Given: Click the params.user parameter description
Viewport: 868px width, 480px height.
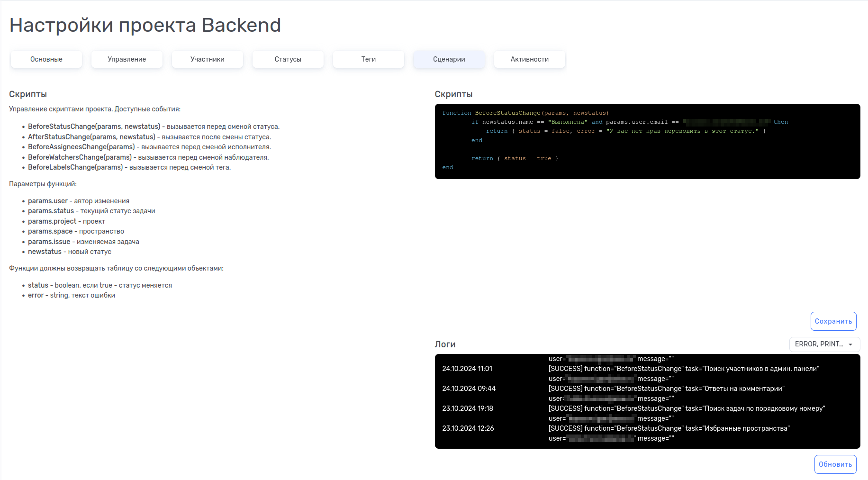Looking at the screenshot, I should click(x=79, y=201).
